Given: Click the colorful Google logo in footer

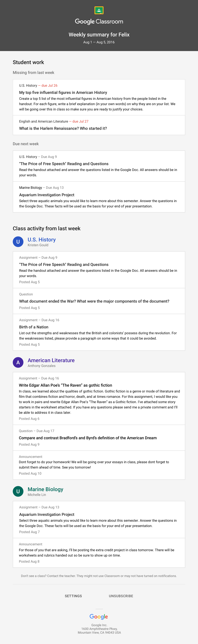Looking at the screenshot, I should coord(99,617).
